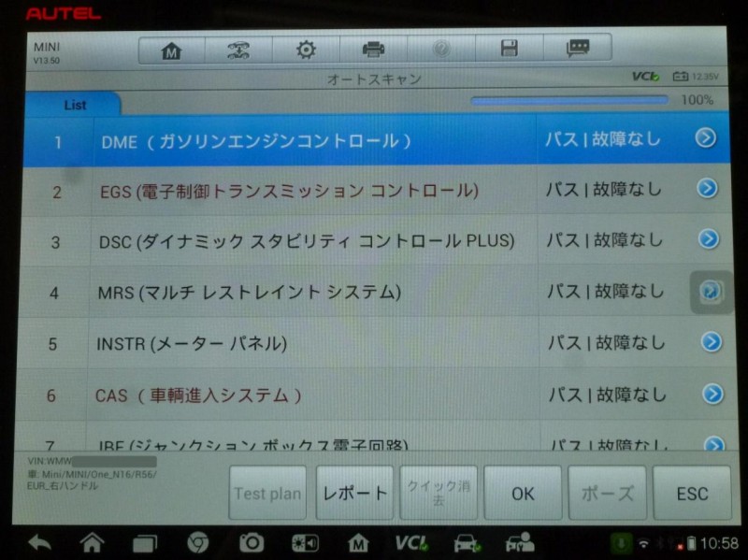Click the VIN:WMW text at bottom left
Viewport: 748px width, 560px height.
click(x=50, y=461)
